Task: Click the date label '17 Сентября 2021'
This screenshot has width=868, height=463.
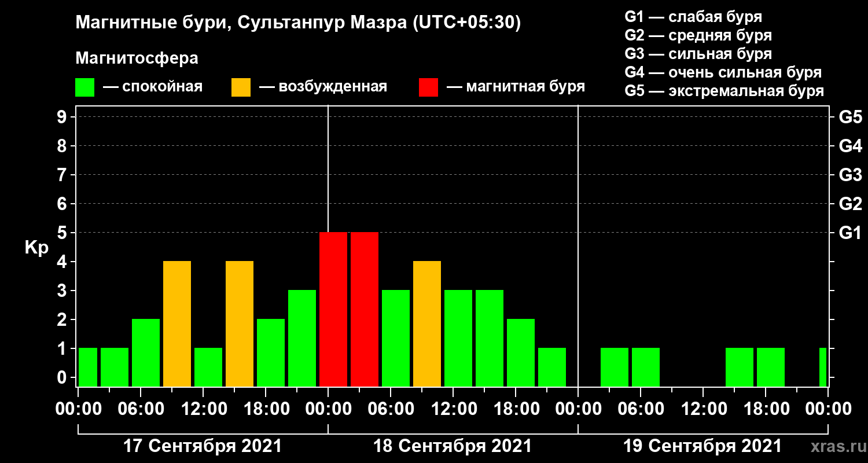Action: pyautogui.click(x=203, y=446)
